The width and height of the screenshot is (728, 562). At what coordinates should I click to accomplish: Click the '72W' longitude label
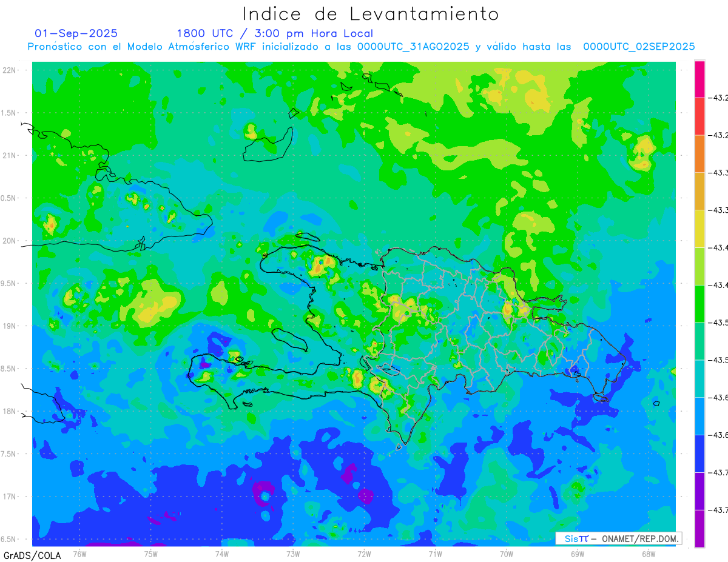(x=364, y=554)
